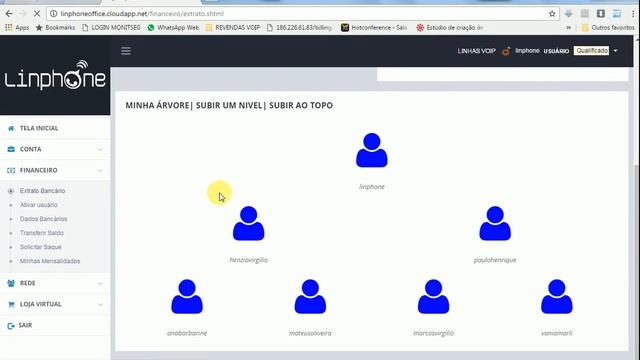Image resolution: width=640 pixels, height=360 pixels.
Task: Open the Estúdio de criação bookmark
Action: point(449,27)
